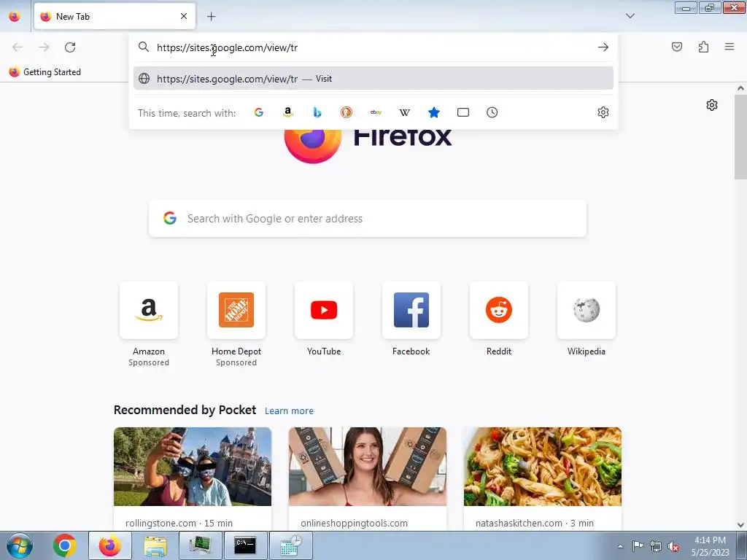Go to typed address with arrow button
The height and width of the screenshot is (560, 747).
(603, 47)
